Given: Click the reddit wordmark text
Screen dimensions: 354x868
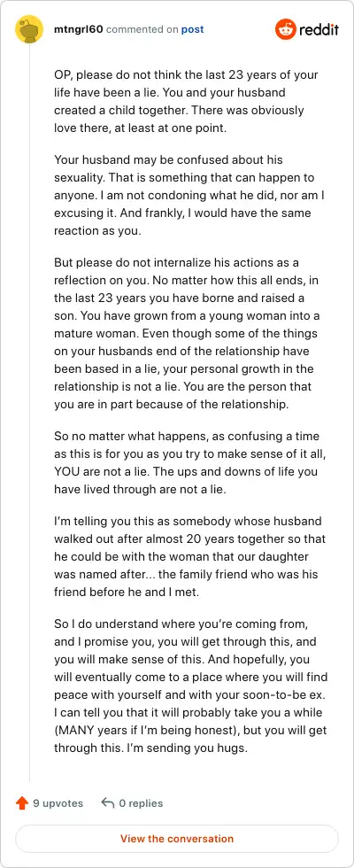Looking at the screenshot, I should coord(319,29).
